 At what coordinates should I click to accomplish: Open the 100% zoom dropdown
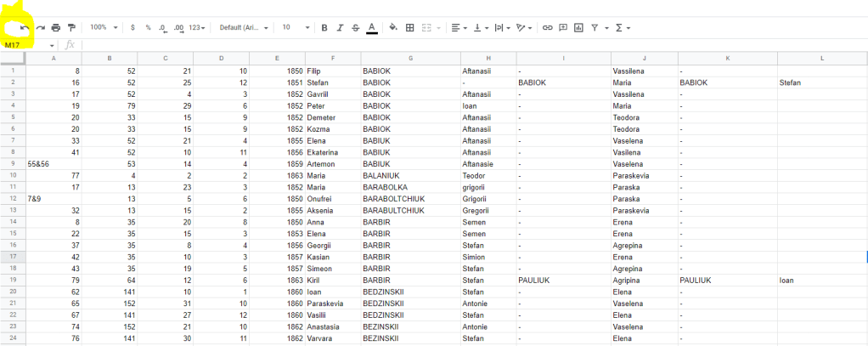(104, 28)
